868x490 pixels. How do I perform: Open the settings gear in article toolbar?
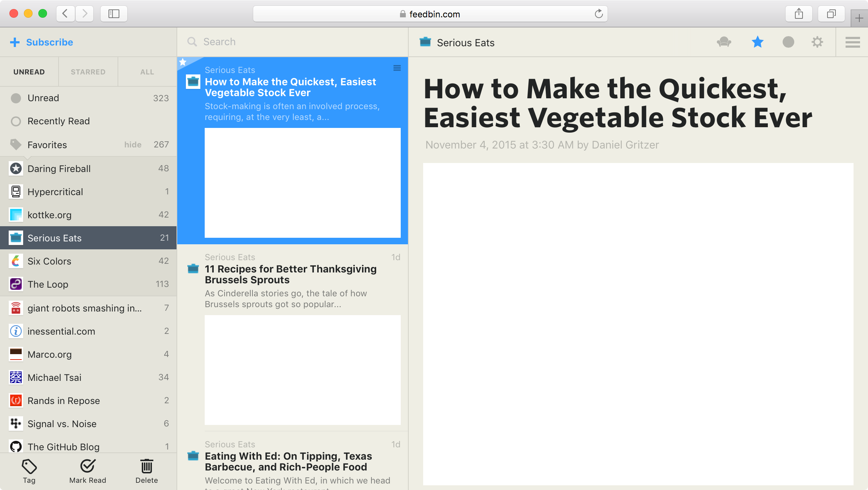click(817, 42)
